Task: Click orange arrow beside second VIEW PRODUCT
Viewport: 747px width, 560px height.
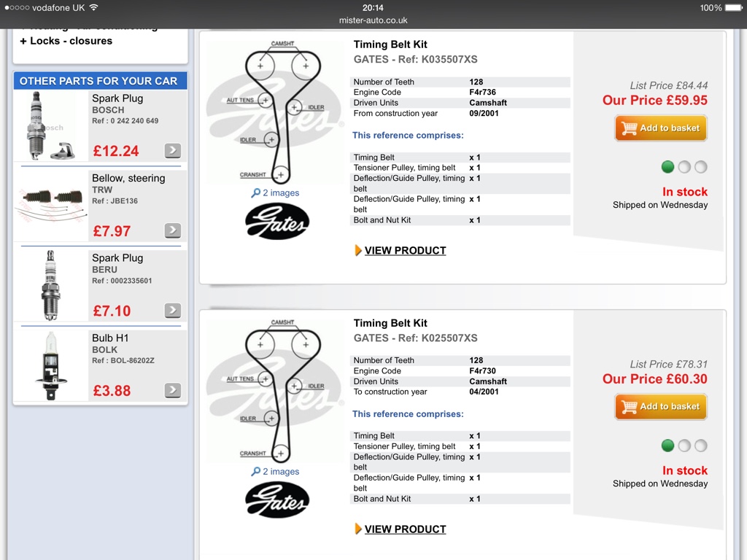Action: [x=358, y=529]
